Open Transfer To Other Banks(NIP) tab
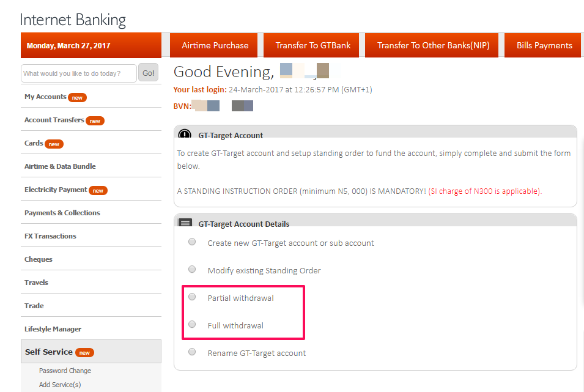The height and width of the screenshot is (392, 584). tap(432, 45)
